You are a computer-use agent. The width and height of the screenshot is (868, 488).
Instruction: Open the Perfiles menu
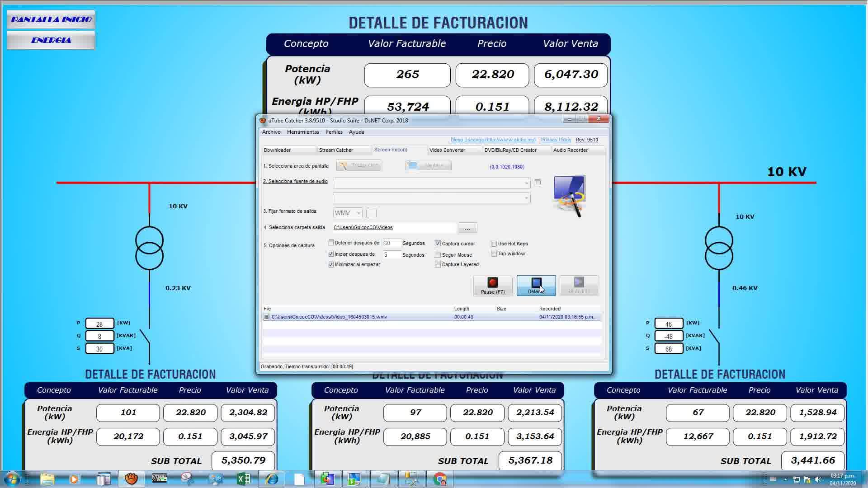334,132
